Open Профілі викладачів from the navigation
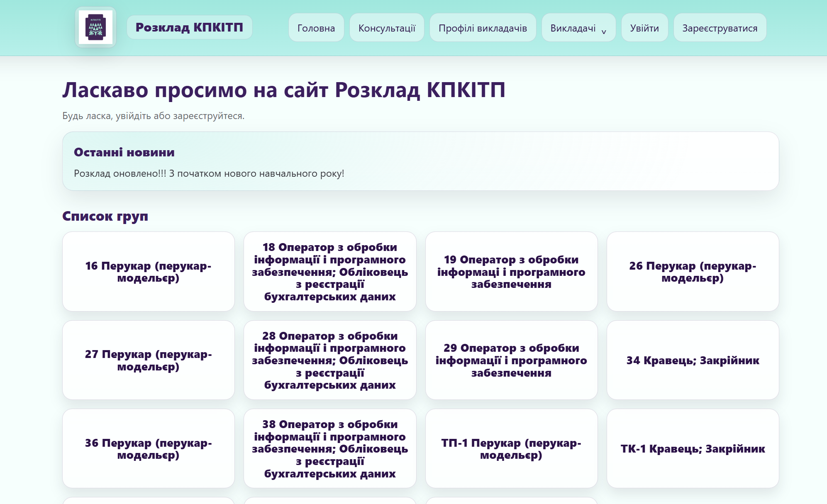This screenshot has height=504, width=827. [x=483, y=28]
